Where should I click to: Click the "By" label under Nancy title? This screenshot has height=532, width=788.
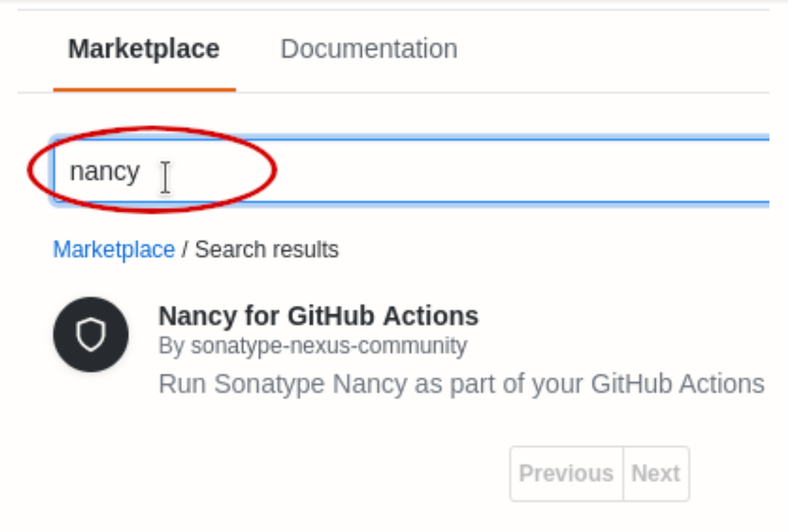(x=171, y=346)
